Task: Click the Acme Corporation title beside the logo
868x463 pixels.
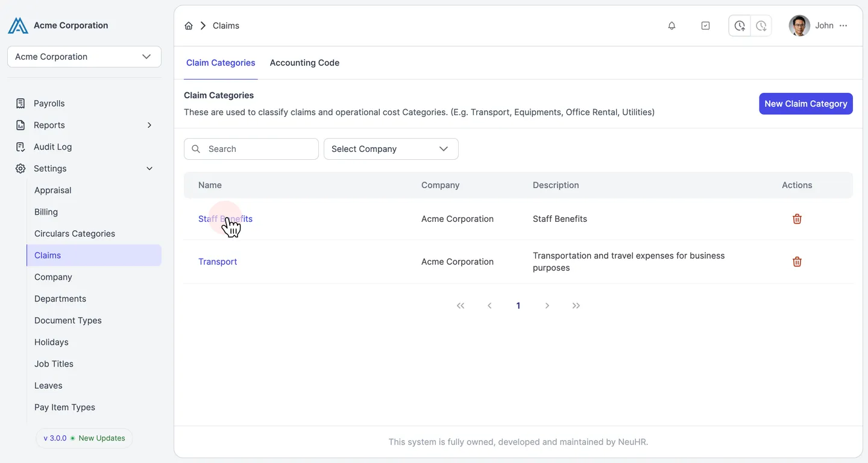Action: (x=71, y=25)
